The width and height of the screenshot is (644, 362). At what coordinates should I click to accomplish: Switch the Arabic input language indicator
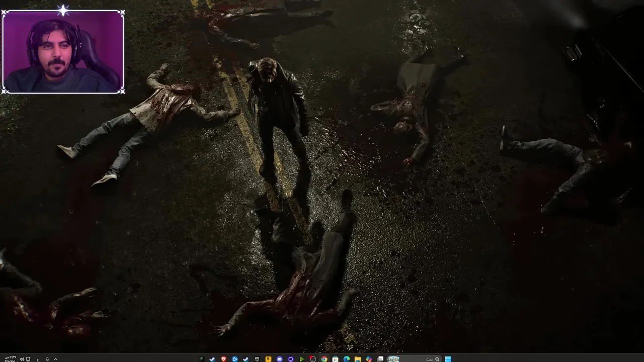(x=38, y=359)
